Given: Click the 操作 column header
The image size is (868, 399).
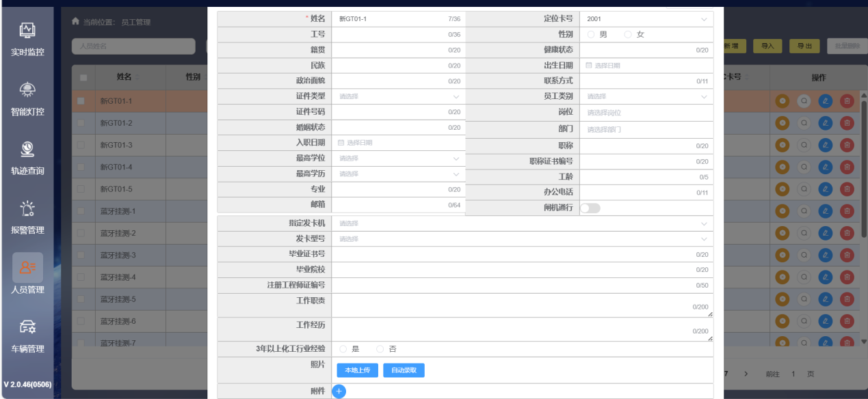Looking at the screenshot, I should [x=818, y=77].
